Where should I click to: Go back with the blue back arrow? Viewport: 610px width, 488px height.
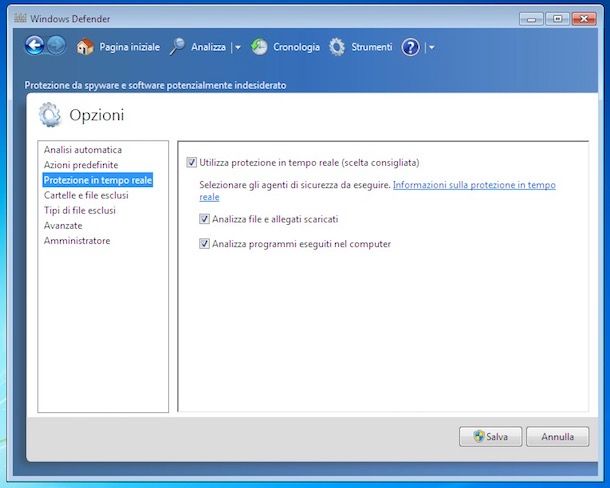tap(34, 46)
